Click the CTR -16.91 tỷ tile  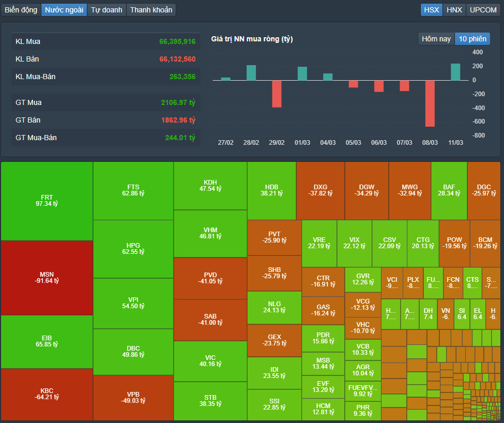coord(323,282)
